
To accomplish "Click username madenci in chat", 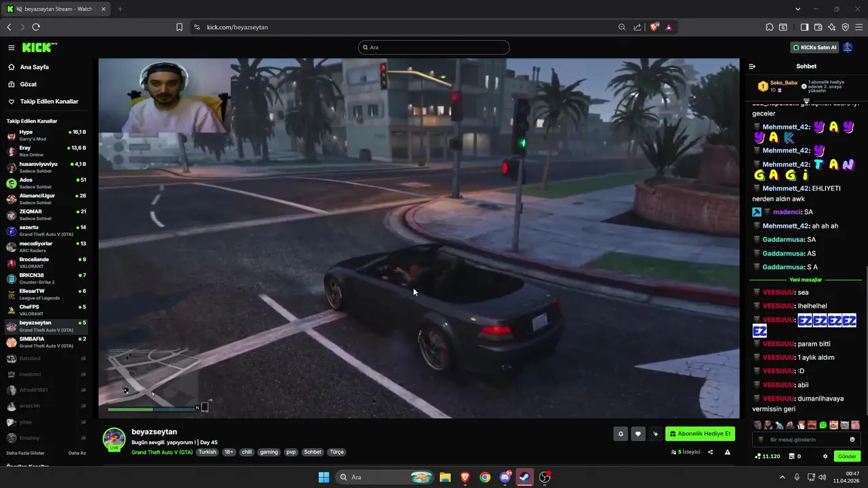I will (787, 212).
